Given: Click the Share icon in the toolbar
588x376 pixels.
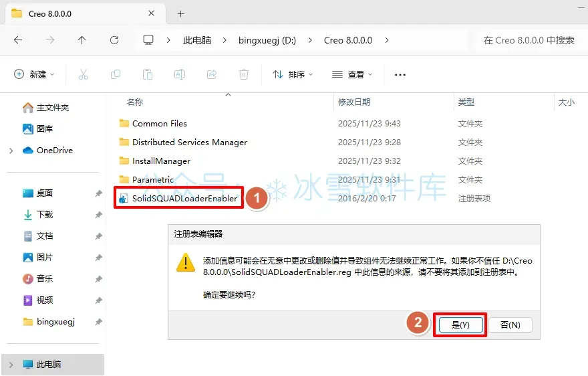Looking at the screenshot, I should [212, 74].
